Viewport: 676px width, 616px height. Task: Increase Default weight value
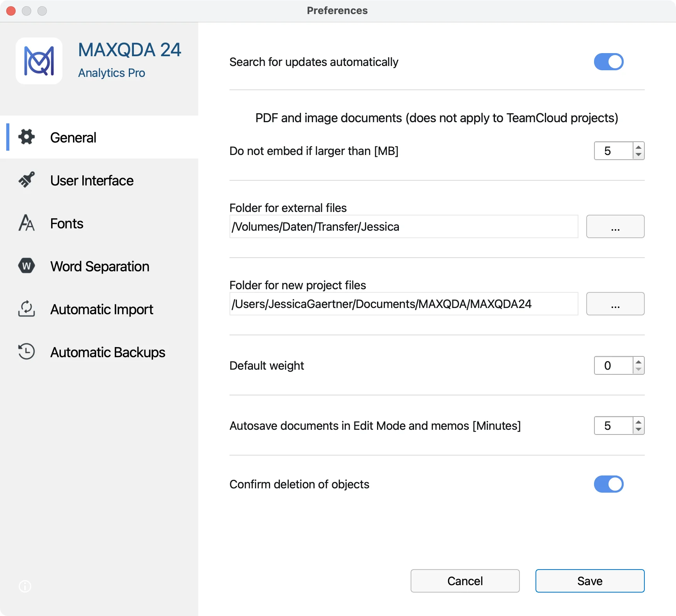pyautogui.click(x=639, y=362)
